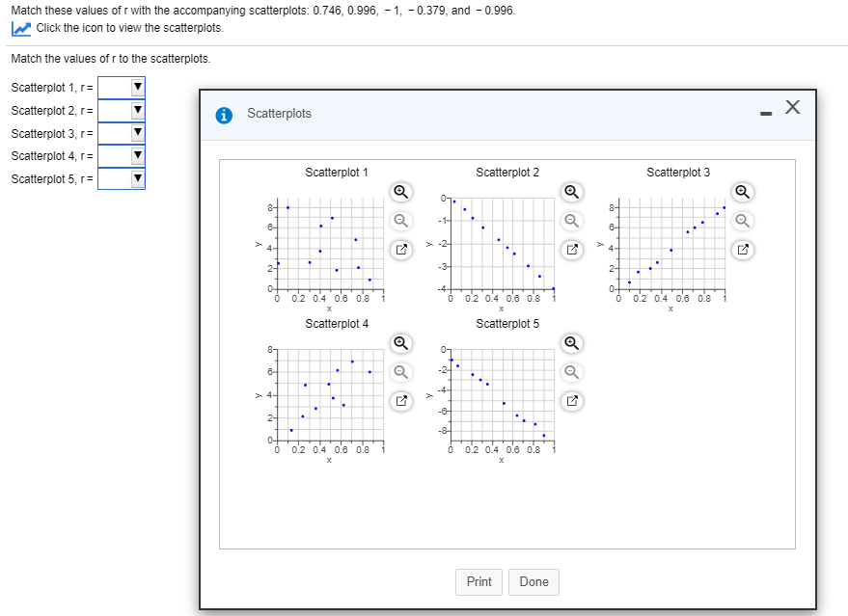Screen dimensions: 848x616
Task: Zoom out on Scatterplot 5
Action: (x=571, y=372)
